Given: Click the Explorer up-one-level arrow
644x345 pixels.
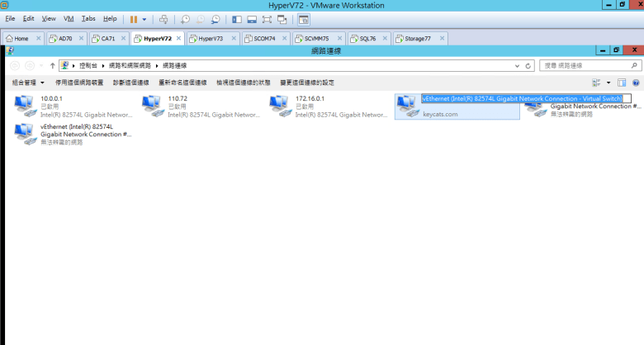Looking at the screenshot, I should click(x=53, y=65).
